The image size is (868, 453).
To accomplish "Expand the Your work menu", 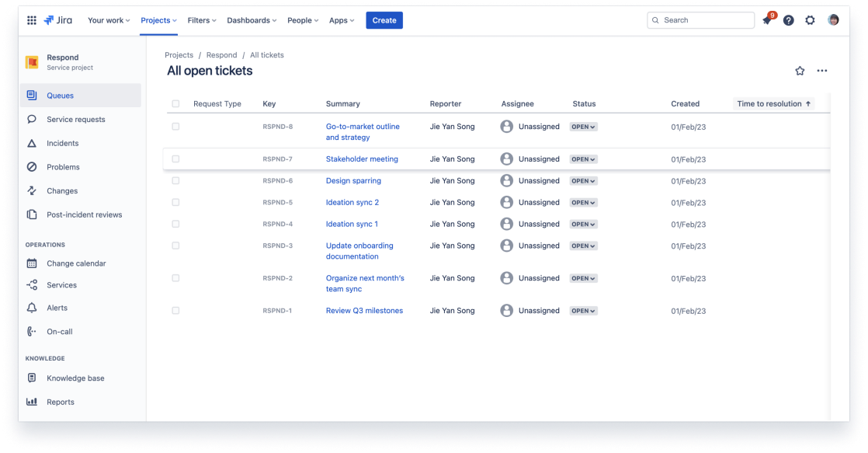I will click(109, 20).
